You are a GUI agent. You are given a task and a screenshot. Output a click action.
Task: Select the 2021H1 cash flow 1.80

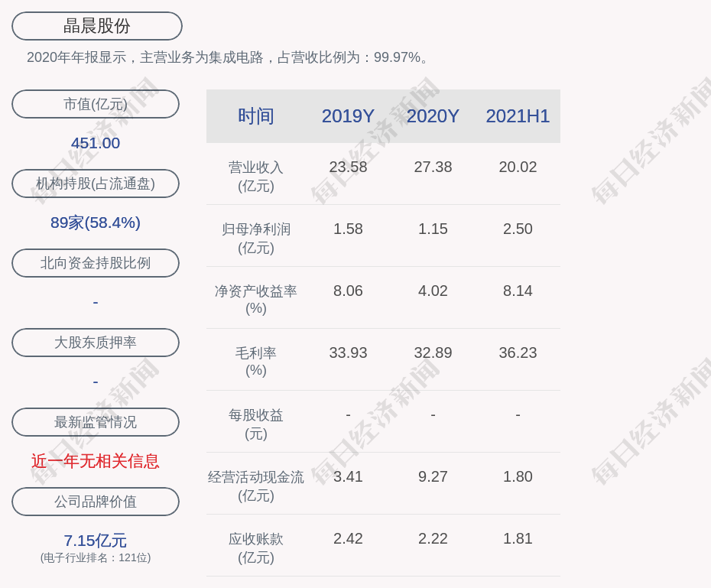click(x=518, y=476)
